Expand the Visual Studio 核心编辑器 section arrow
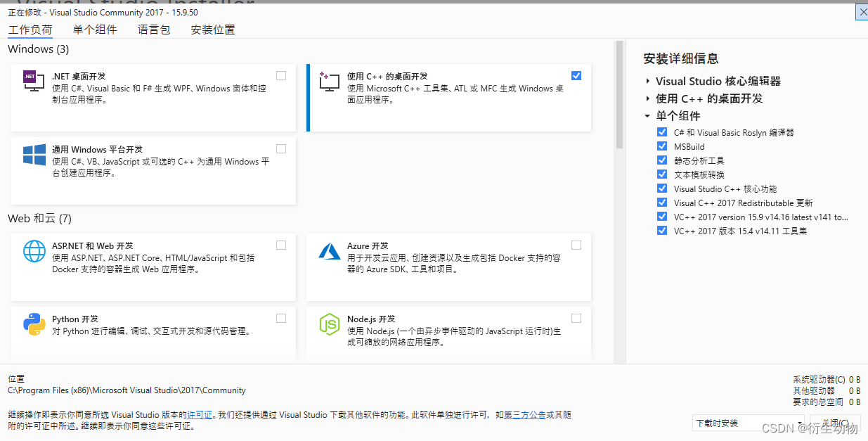 click(648, 81)
